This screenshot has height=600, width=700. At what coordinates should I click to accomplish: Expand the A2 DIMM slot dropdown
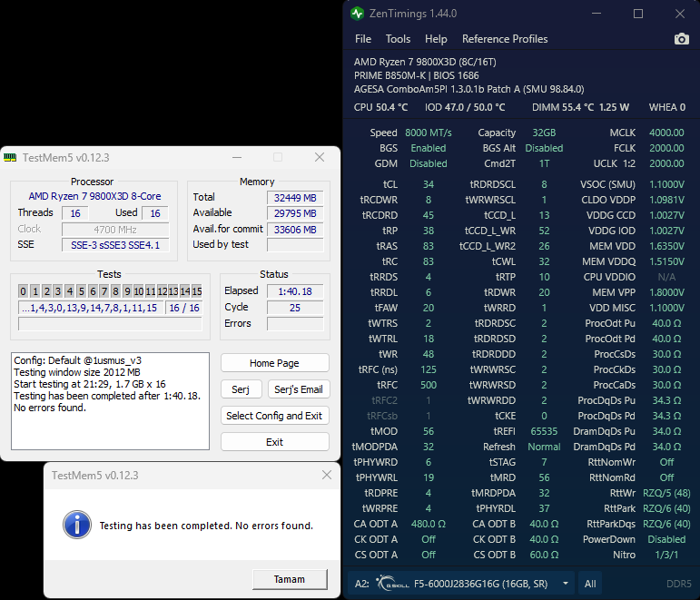click(566, 584)
